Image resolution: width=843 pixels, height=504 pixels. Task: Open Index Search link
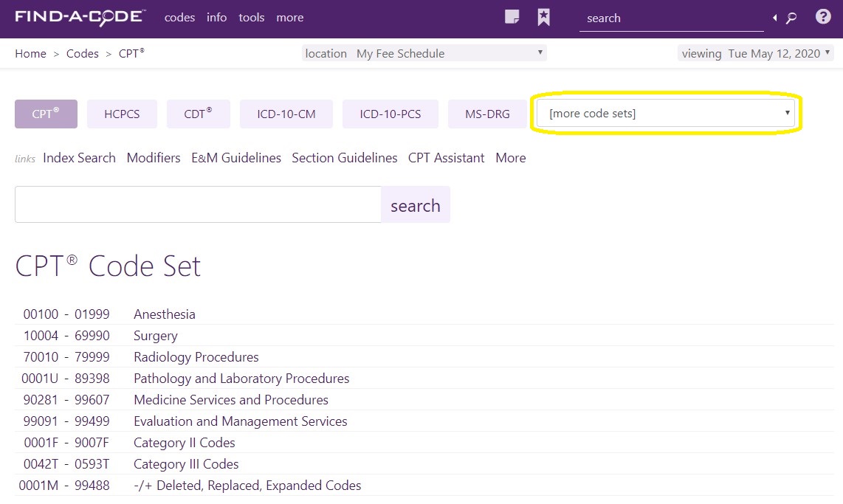pyautogui.click(x=79, y=158)
